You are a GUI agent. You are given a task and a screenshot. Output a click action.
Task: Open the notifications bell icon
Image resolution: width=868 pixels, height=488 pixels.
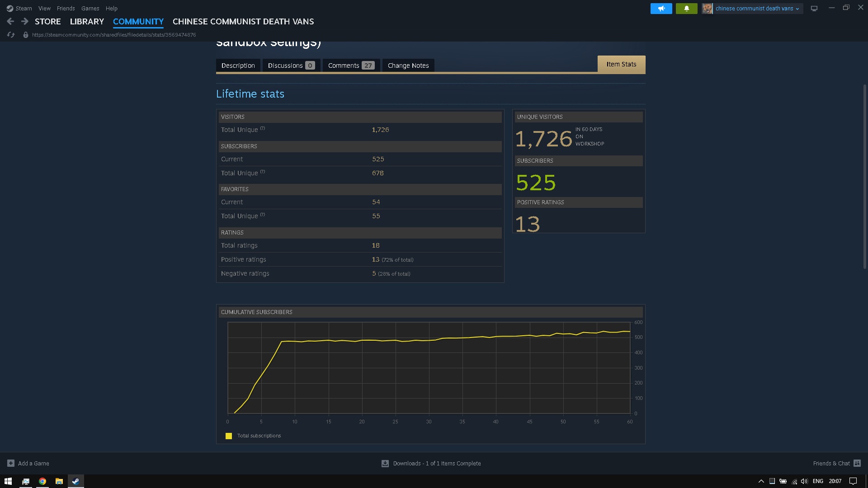pyautogui.click(x=686, y=9)
